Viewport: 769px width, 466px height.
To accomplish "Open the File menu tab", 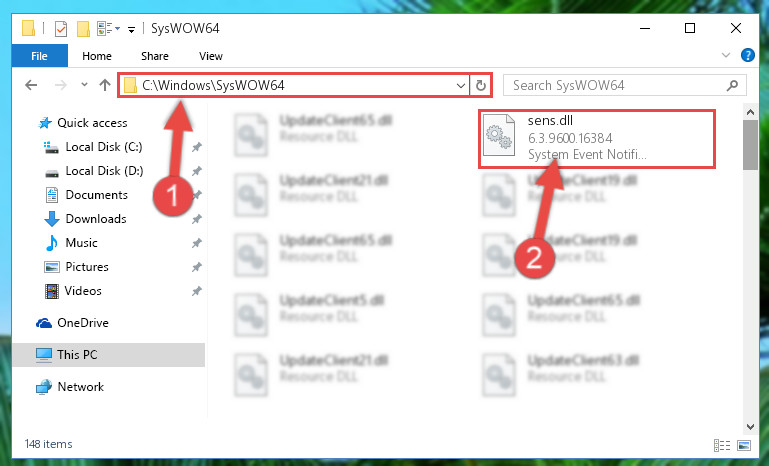I will (x=39, y=56).
